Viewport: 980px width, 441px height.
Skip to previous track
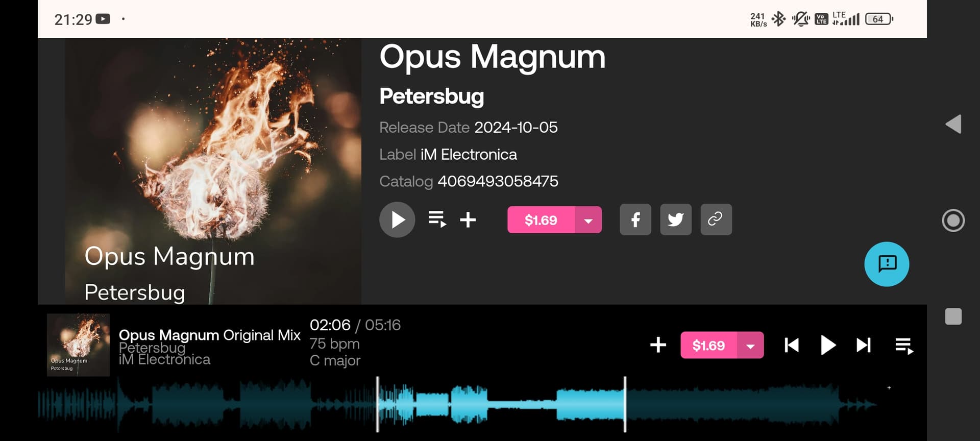coord(792,345)
